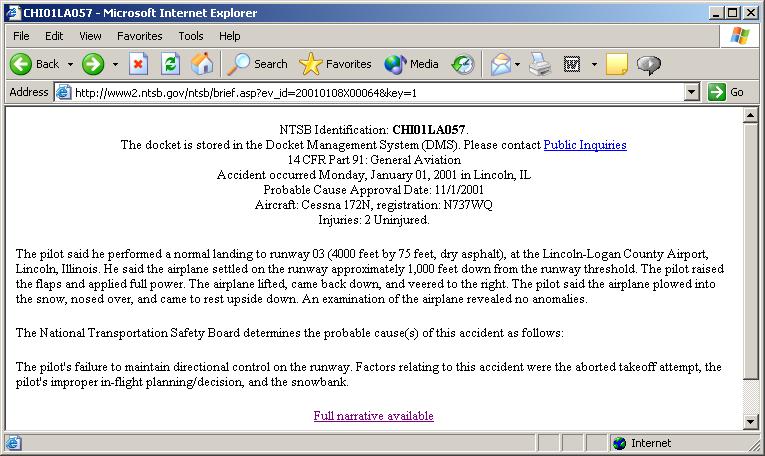The image size is (765, 456).
Task: Open the Messenger speech bubble icon
Action: point(649,64)
